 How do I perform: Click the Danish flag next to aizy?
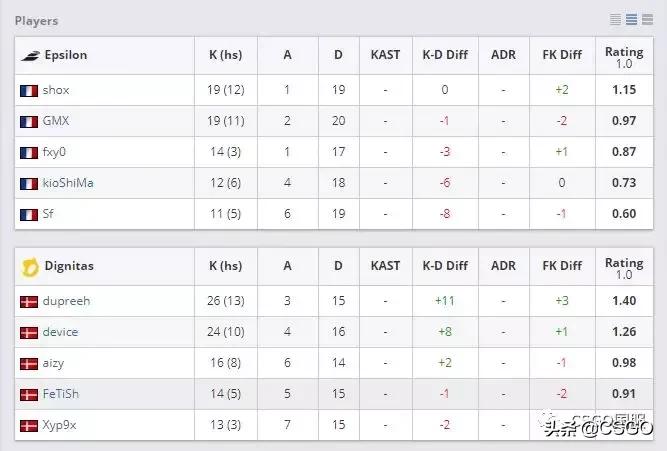[29, 363]
